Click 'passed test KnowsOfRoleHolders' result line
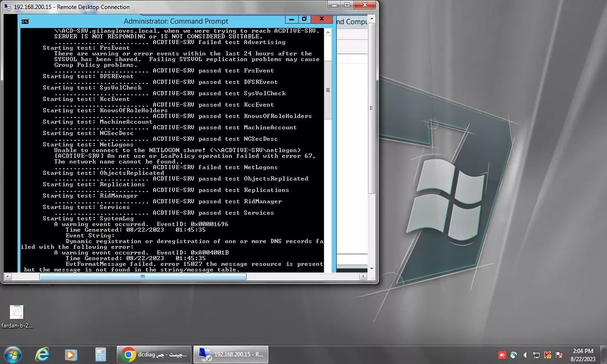 pyautogui.click(x=183, y=116)
